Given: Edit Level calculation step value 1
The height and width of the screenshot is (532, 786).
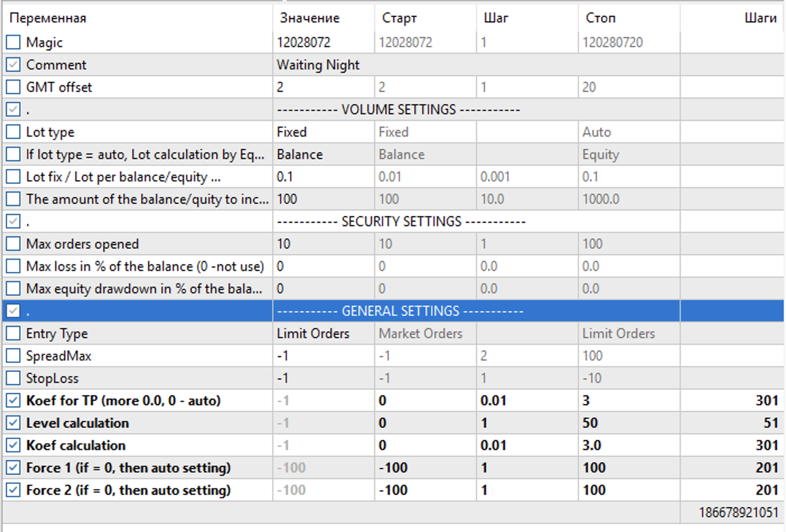Looking at the screenshot, I should (527, 423).
